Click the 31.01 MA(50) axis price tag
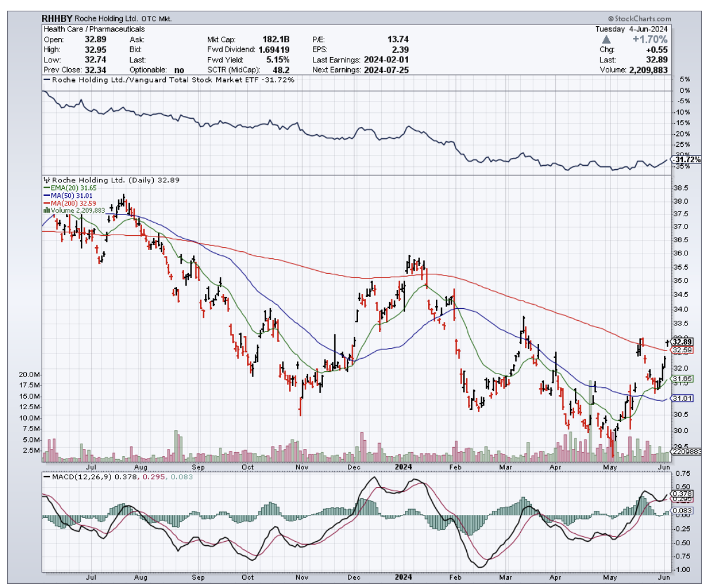 [683, 398]
